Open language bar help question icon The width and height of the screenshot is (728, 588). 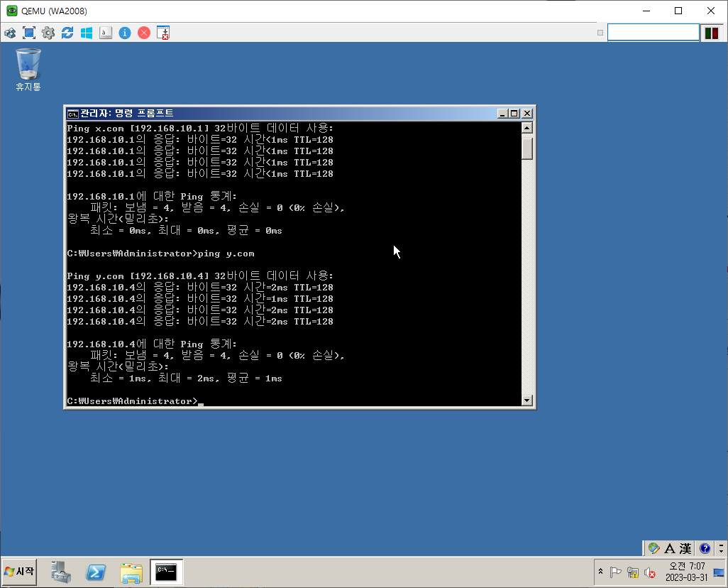click(x=705, y=548)
